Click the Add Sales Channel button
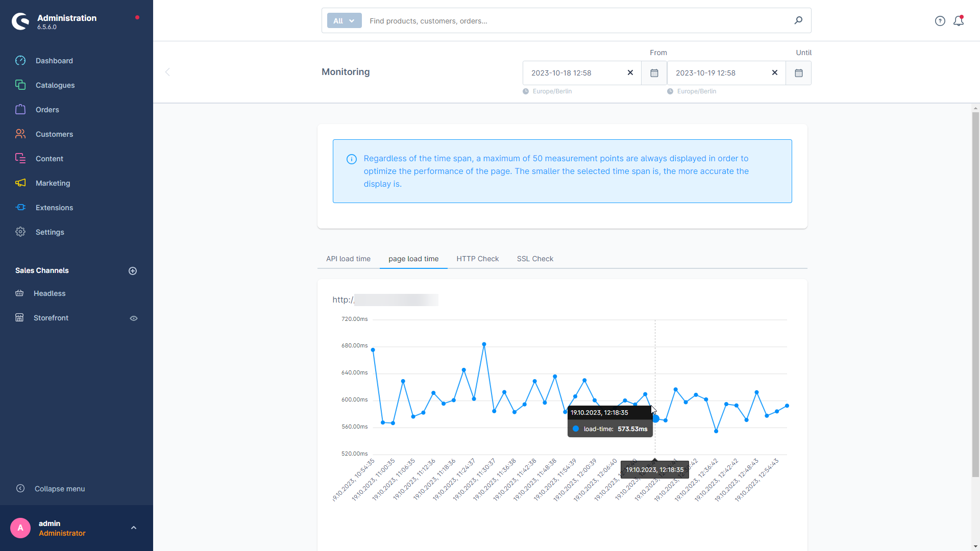This screenshot has width=980, height=551. click(133, 270)
